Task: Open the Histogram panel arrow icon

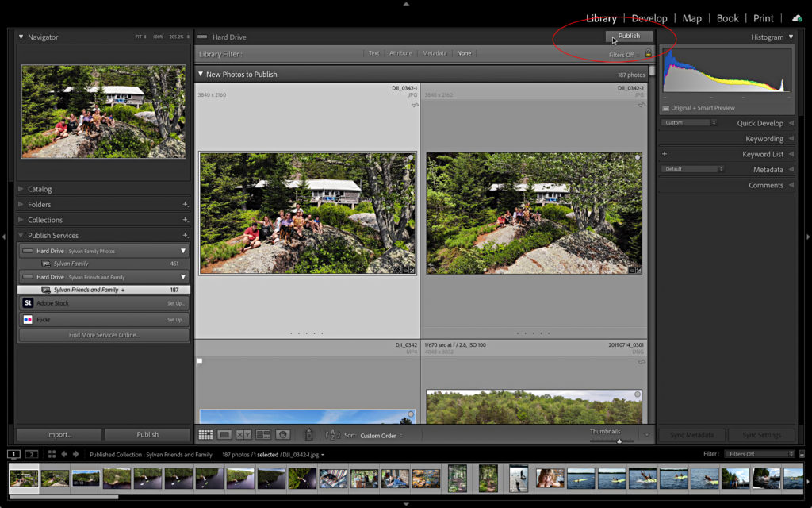Action: tap(791, 37)
